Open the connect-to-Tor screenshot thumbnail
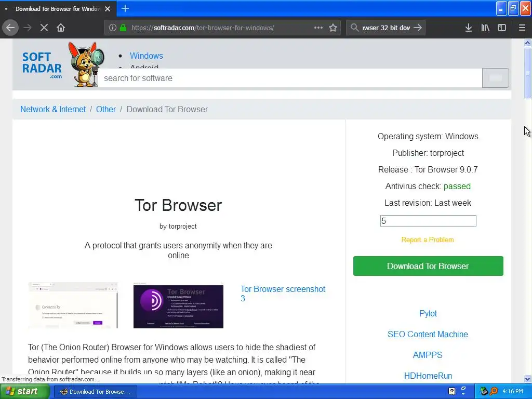The image size is (532, 399). click(x=73, y=305)
